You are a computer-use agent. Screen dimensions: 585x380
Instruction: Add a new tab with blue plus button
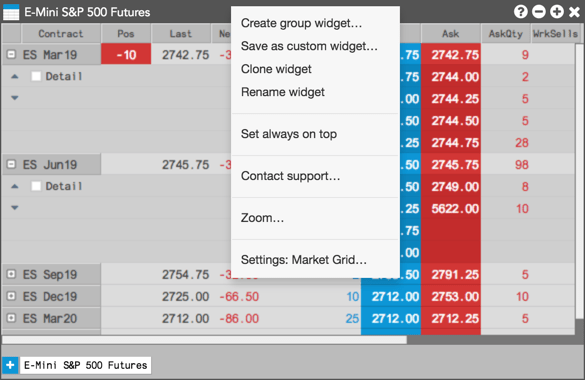[x=10, y=365]
